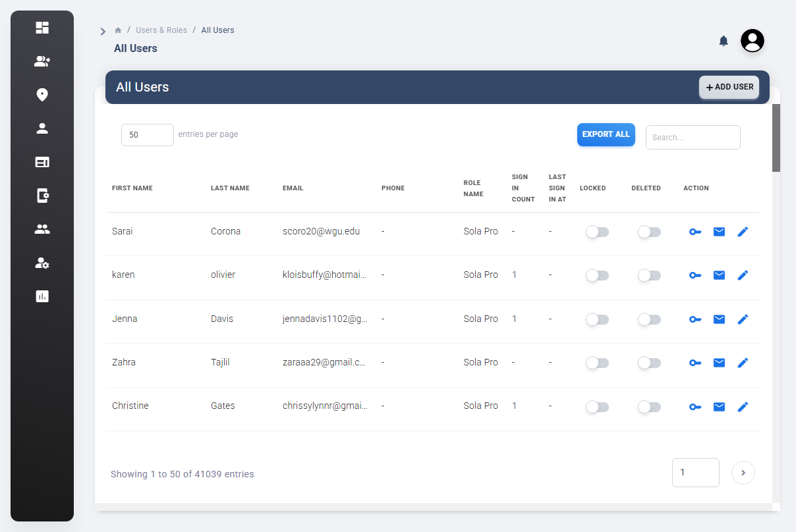The image size is (796, 532).
Task: Toggle Locked switch for Christine Gates
Action: [597, 407]
